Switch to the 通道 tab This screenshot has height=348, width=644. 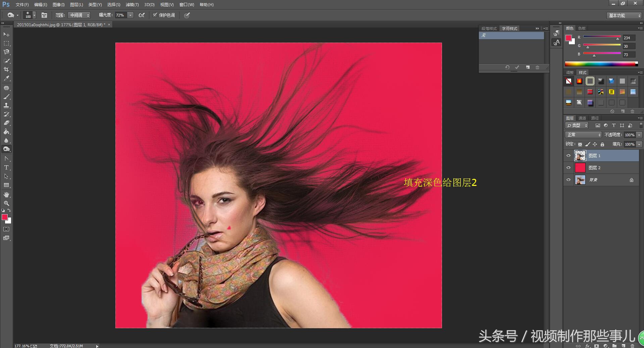click(x=582, y=118)
